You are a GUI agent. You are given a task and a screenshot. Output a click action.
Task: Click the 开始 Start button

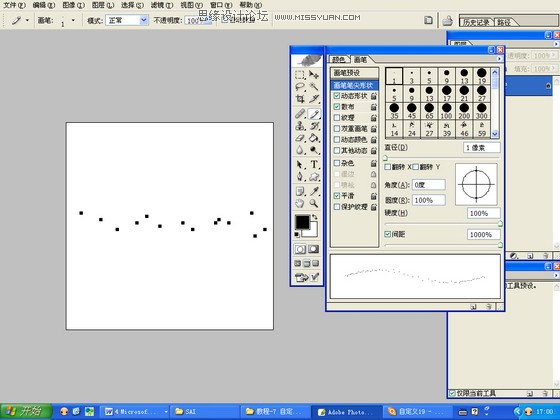pyautogui.click(x=26, y=411)
